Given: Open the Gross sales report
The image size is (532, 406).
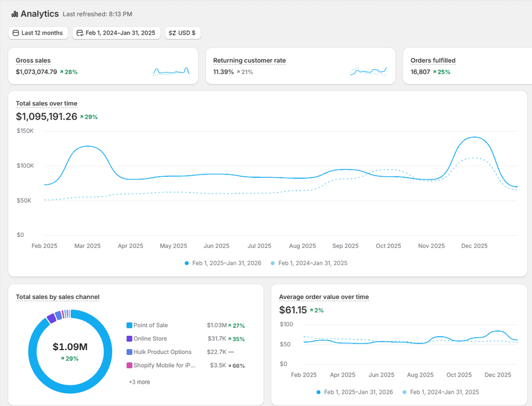Looking at the screenshot, I should point(33,61).
